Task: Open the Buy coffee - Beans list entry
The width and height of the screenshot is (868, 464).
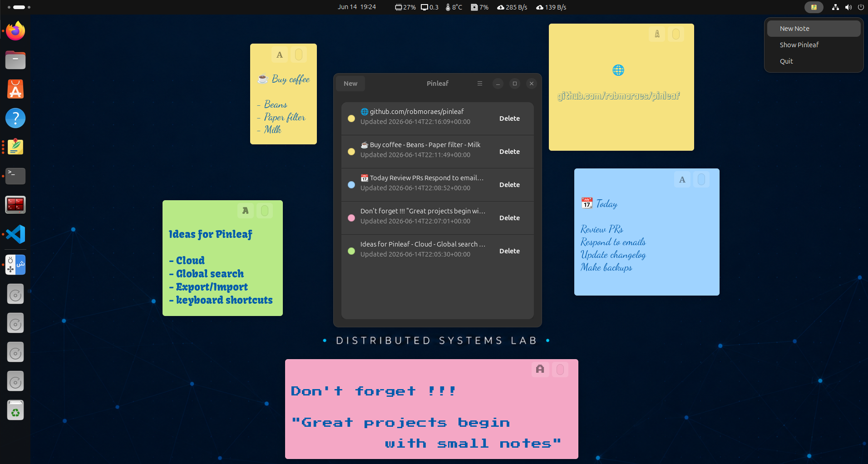Action: tap(438, 152)
